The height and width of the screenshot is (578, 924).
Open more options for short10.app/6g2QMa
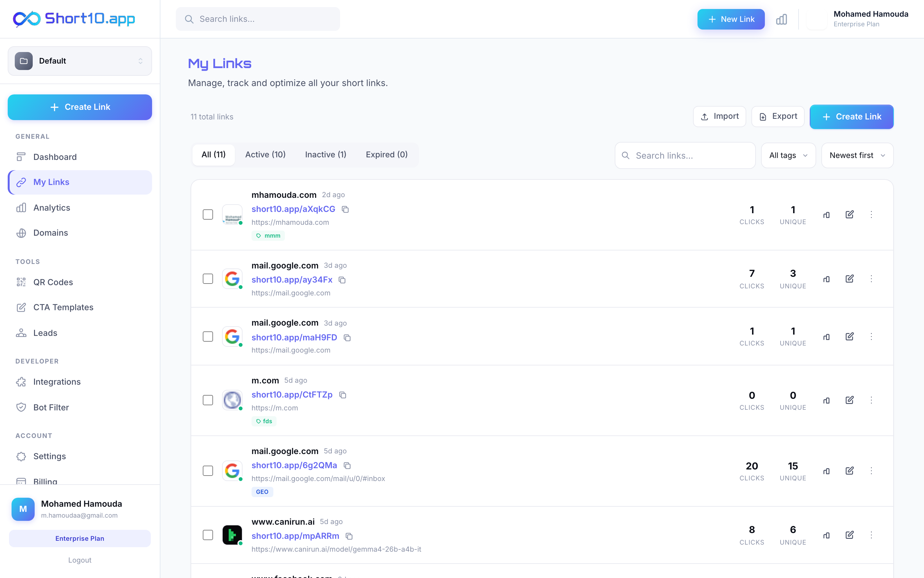(x=871, y=470)
